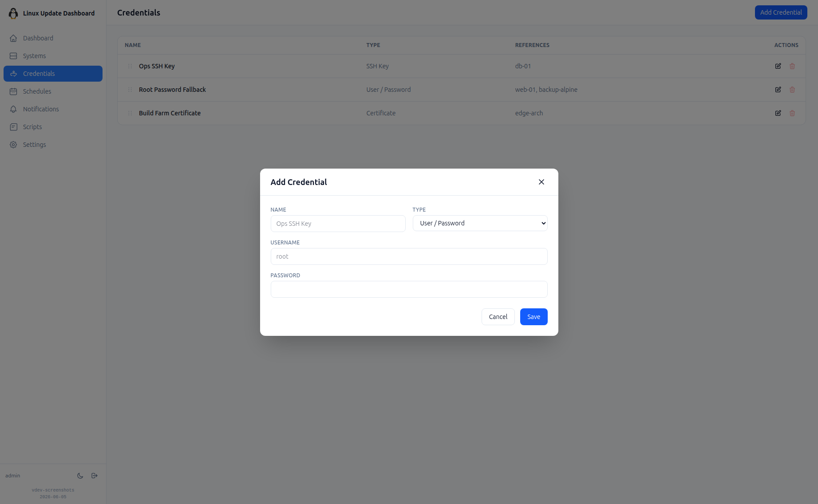Click the admin username label
Viewport: 818px width, 504px height.
pyautogui.click(x=13, y=476)
